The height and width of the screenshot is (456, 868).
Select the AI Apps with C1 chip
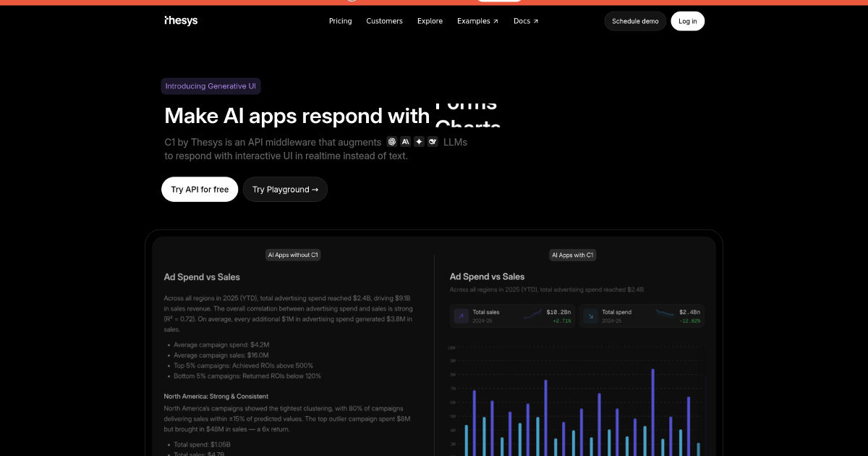point(572,255)
